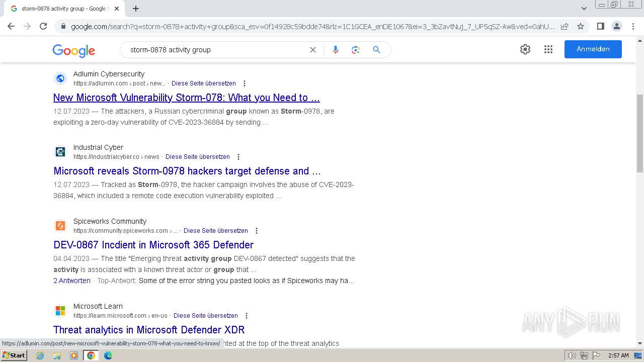
Task: Open 'Microsoft reveals Storm-0978 hackers' result
Action: [x=187, y=171]
